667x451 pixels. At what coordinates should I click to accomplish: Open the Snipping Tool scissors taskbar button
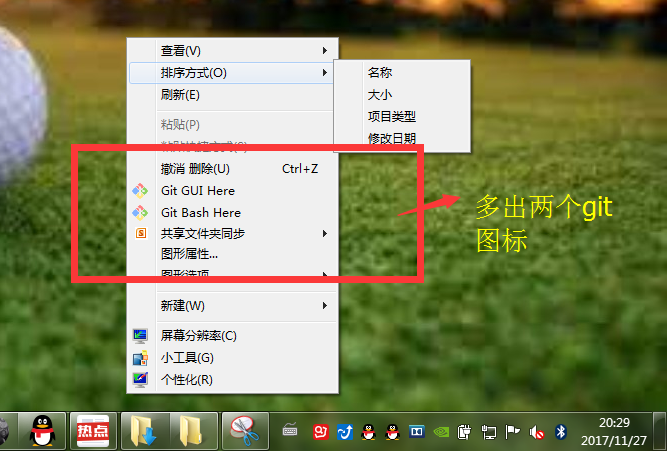(x=245, y=431)
